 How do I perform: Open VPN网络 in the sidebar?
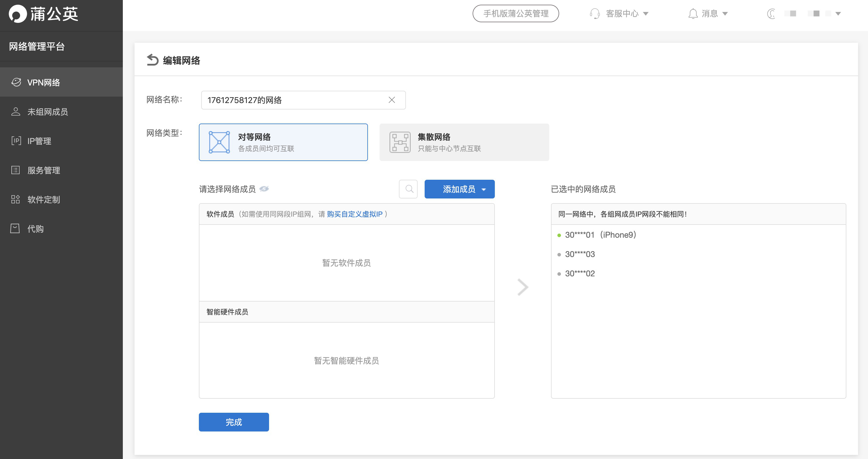(x=61, y=82)
